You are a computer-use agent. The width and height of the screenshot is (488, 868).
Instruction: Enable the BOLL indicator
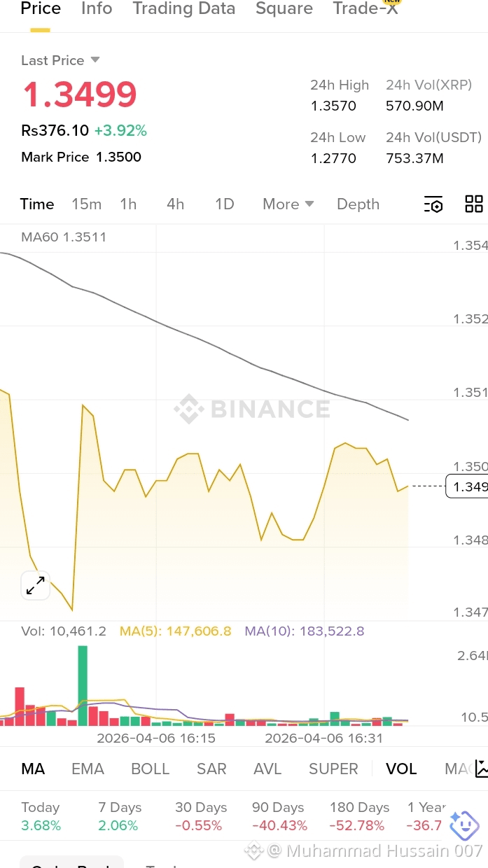point(150,769)
